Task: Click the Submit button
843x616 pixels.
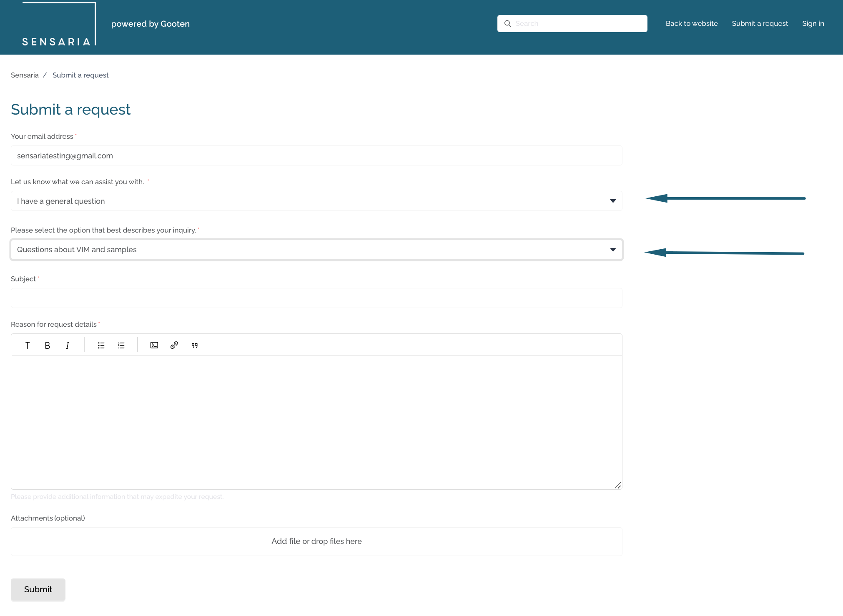Action: point(38,589)
